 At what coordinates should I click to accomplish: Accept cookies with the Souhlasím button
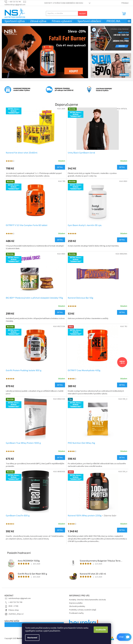point(101,630)
